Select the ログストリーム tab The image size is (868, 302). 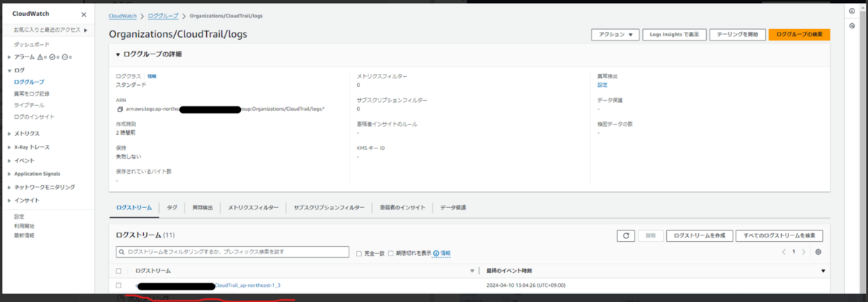(x=134, y=207)
